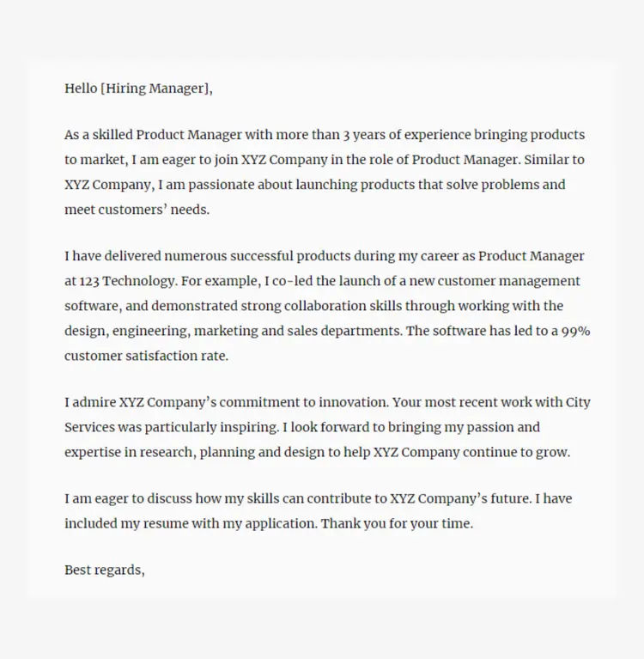Click the word 'innovation' in third paragraph
This screenshot has width=644, height=659.
click(353, 402)
